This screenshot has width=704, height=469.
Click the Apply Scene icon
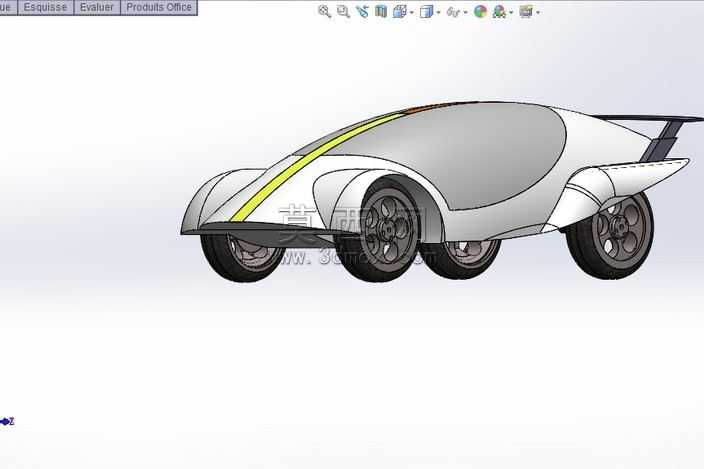[x=499, y=12]
